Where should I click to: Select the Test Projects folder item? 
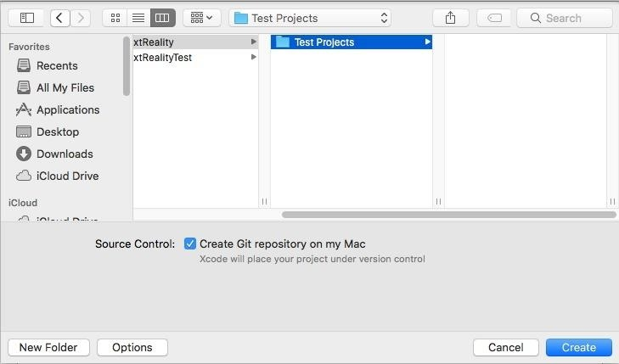pos(324,42)
